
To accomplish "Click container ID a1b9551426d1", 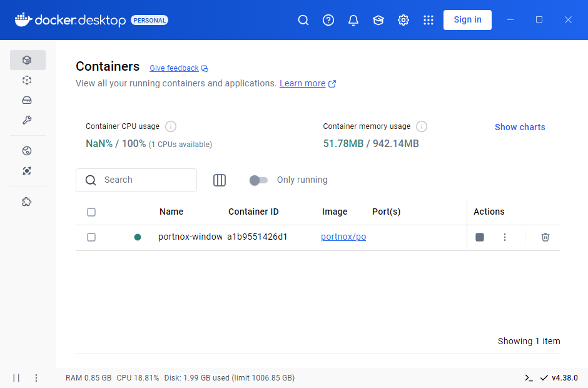I will click(257, 237).
